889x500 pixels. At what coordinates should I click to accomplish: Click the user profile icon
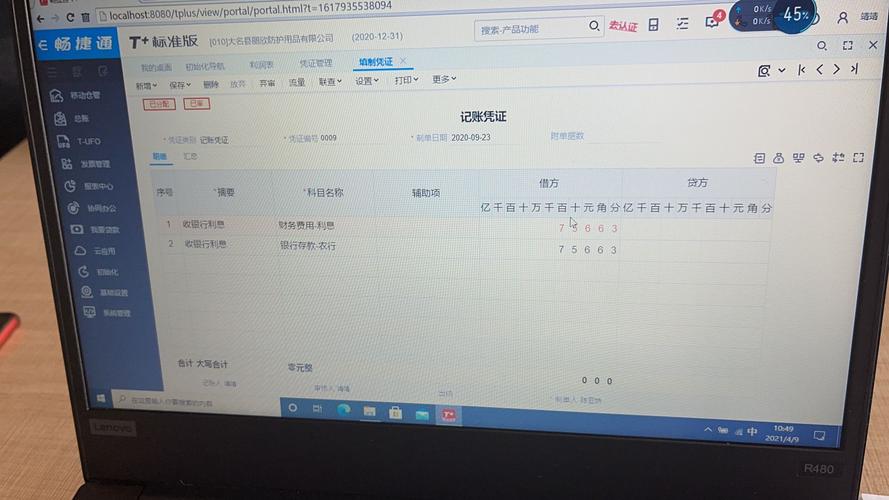click(x=843, y=18)
